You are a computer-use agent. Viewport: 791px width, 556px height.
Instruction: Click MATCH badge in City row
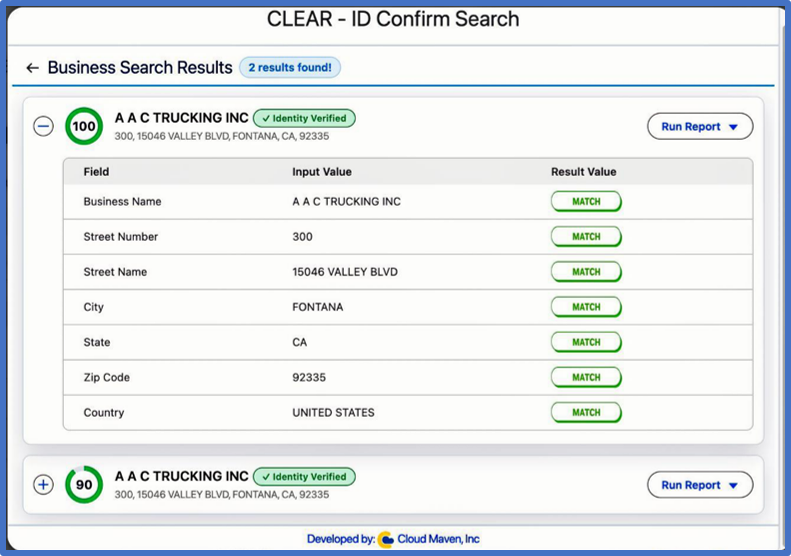[x=586, y=307]
